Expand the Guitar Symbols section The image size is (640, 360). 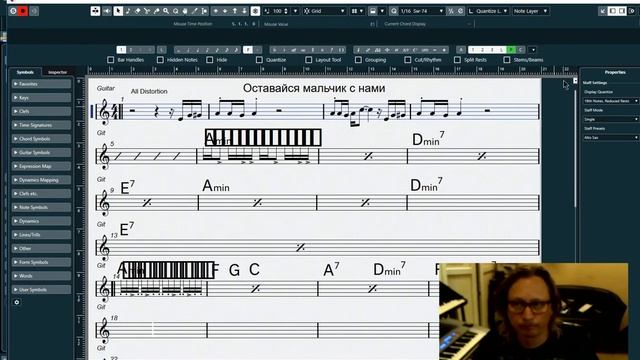[x=41, y=152]
